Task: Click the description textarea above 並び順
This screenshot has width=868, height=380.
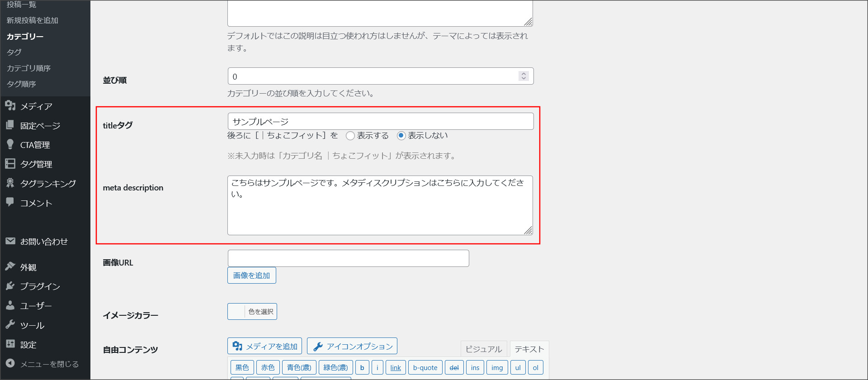Action: tap(380, 13)
